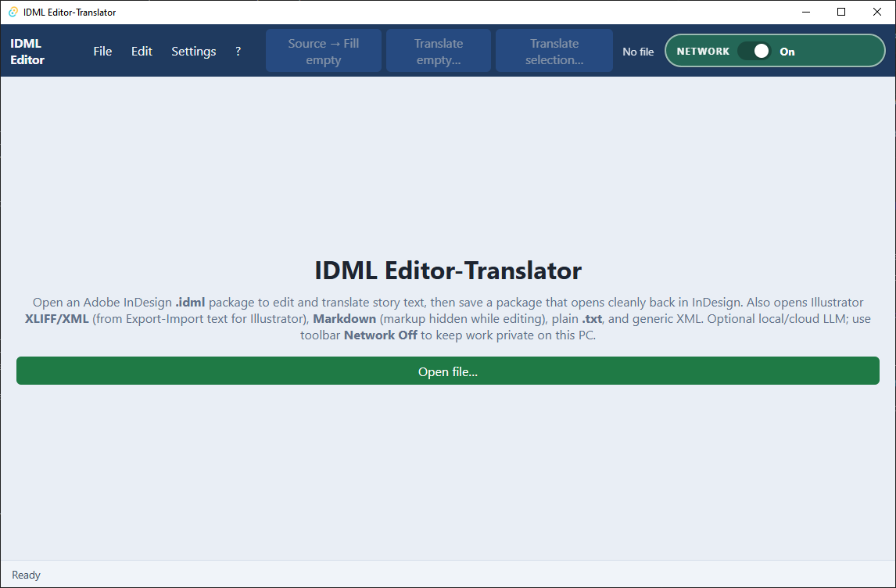Image resolution: width=896 pixels, height=588 pixels.
Task: Maximize the IDML Editor-Translator window
Action: [841, 12]
